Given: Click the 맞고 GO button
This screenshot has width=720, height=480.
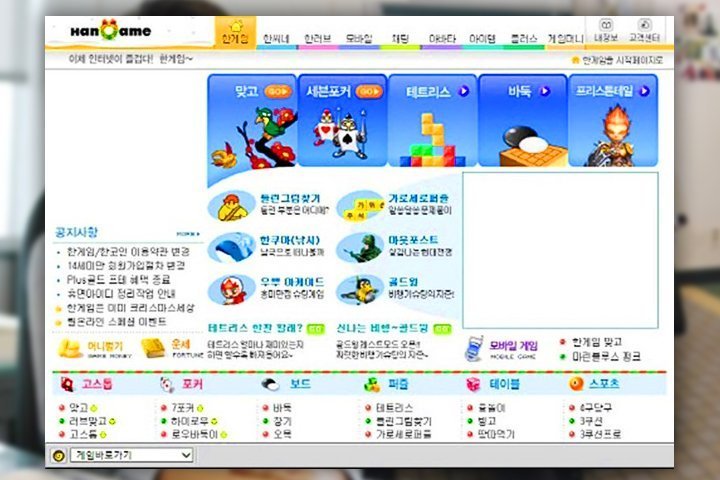Looking at the screenshot, I should coord(278,91).
